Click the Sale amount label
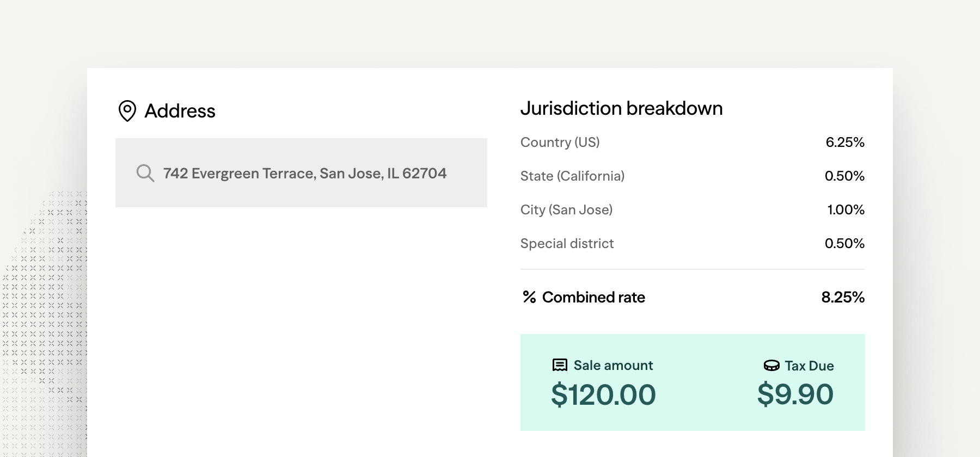980x457 pixels. click(613, 365)
